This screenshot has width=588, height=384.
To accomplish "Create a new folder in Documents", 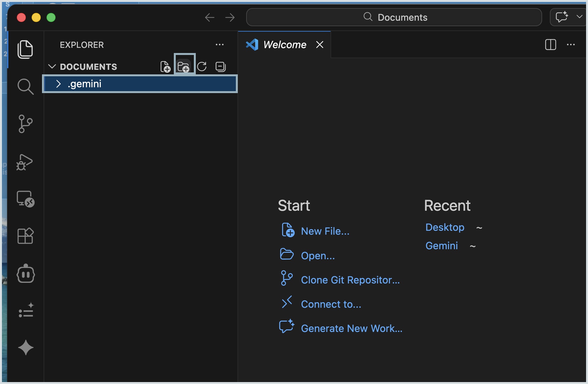I will [x=184, y=67].
